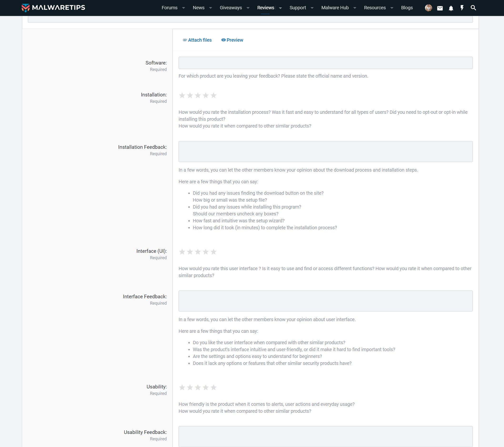Focus the Software name input field
504x447 pixels.
pyautogui.click(x=325, y=63)
